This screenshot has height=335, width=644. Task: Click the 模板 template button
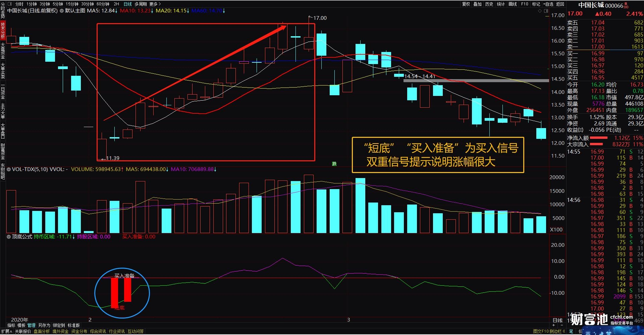[x=21, y=325]
